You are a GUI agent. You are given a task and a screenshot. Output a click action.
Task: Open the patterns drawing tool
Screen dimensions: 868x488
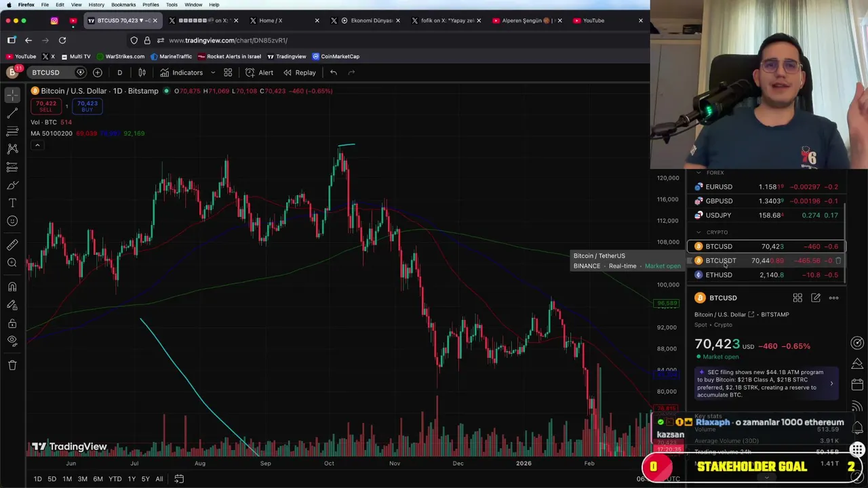tap(12, 148)
